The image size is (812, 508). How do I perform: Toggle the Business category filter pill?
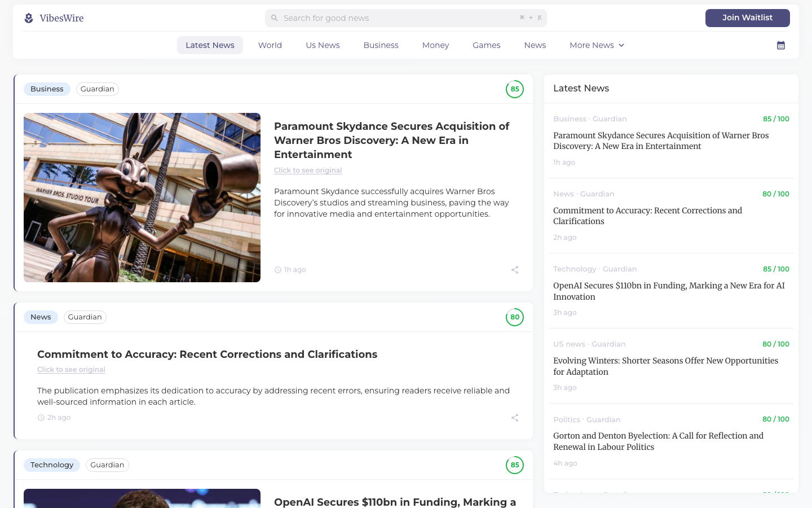47,89
